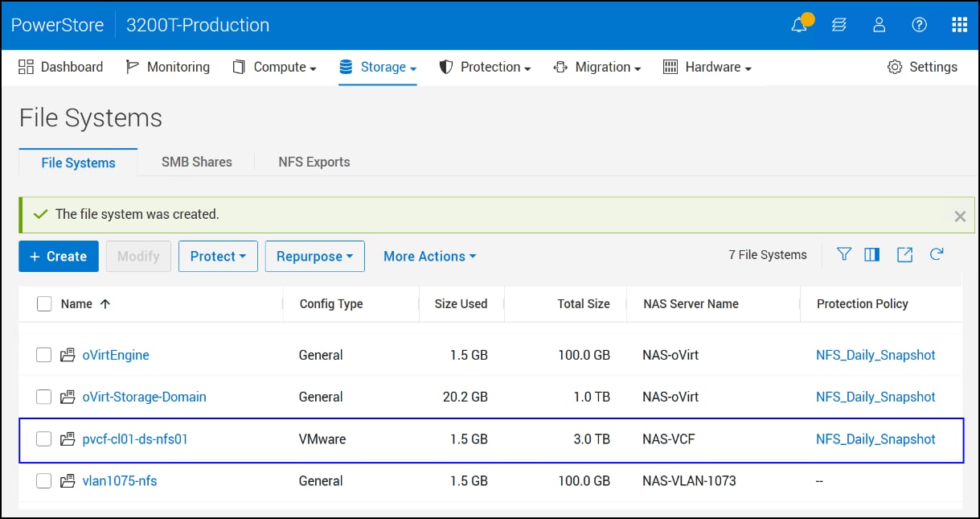Open the help question mark icon
Image resolution: width=980 pixels, height=519 pixels.
click(920, 25)
